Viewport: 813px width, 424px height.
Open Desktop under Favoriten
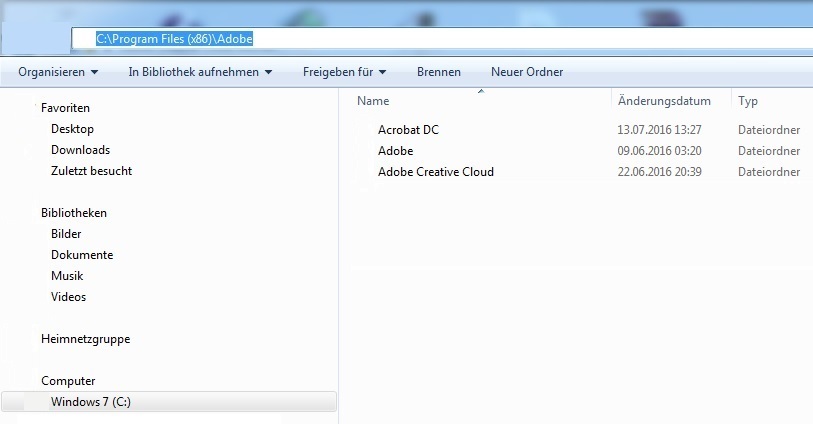72,129
